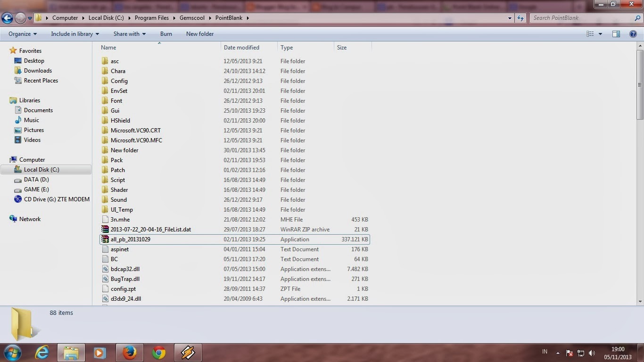Open Google Chrome from the taskbar
The image size is (644, 362).
158,353
